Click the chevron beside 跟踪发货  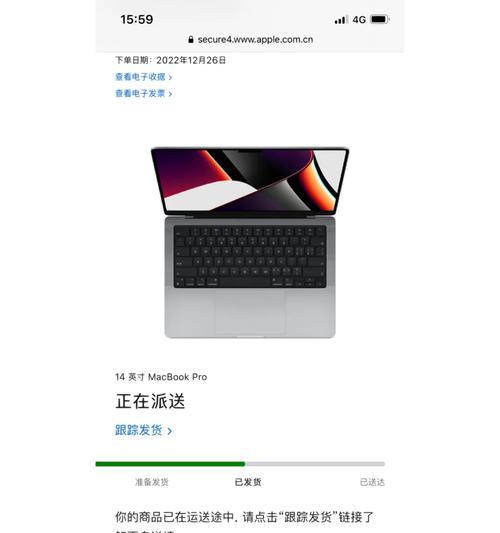point(169,431)
